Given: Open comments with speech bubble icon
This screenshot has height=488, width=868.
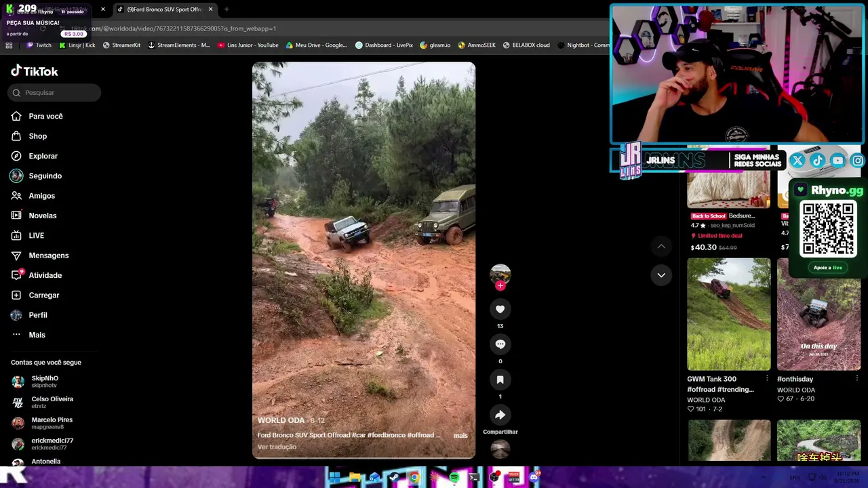Looking at the screenshot, I should (500, 344).
